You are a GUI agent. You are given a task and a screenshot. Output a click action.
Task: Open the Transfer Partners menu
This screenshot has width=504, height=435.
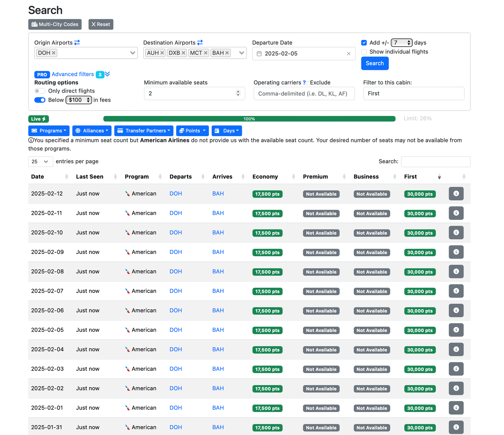pos(143,131)
